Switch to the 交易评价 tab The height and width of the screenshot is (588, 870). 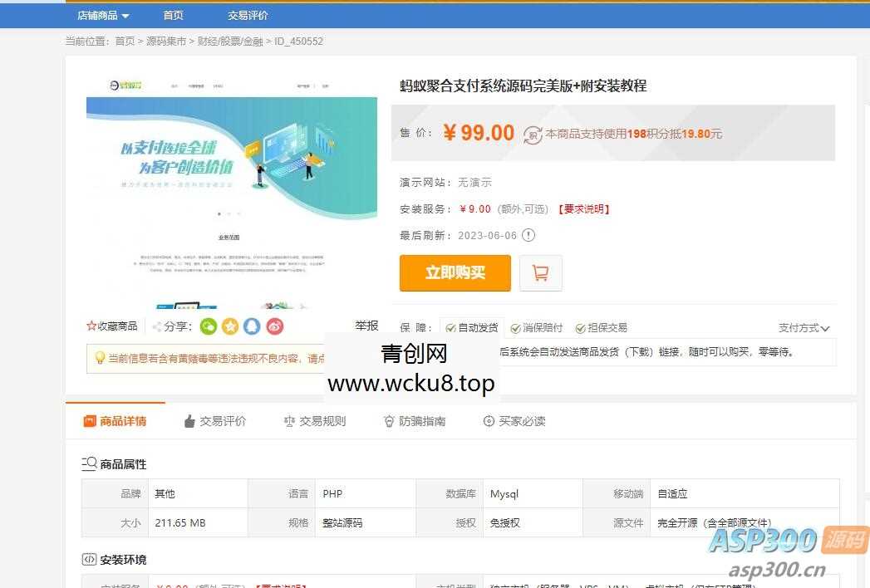(x=215, y=421)
